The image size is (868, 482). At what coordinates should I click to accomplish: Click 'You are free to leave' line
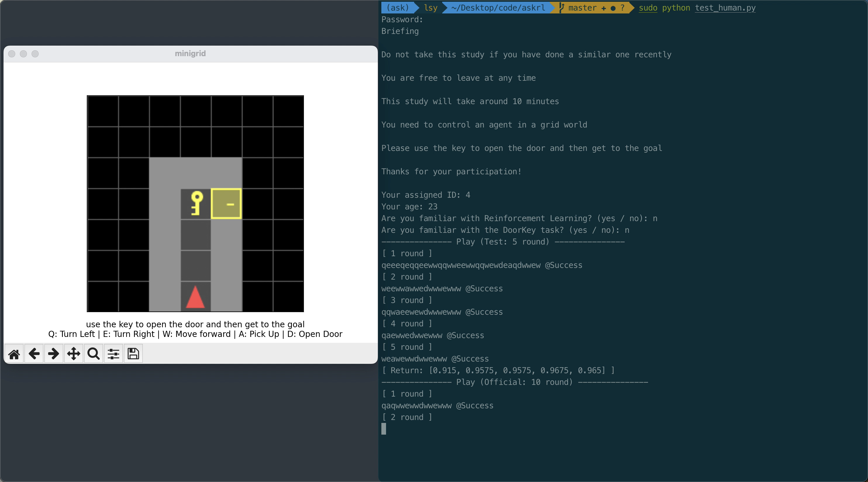coord(459,78)
